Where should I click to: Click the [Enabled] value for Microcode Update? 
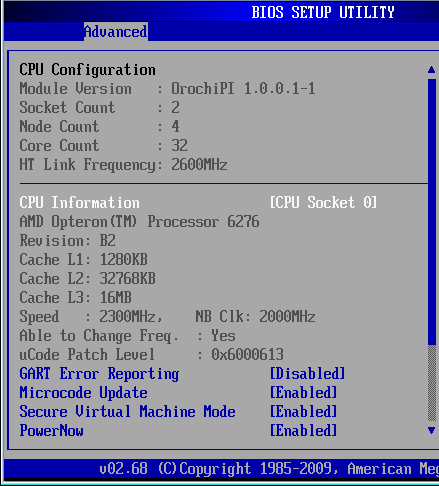coord(303,393)
